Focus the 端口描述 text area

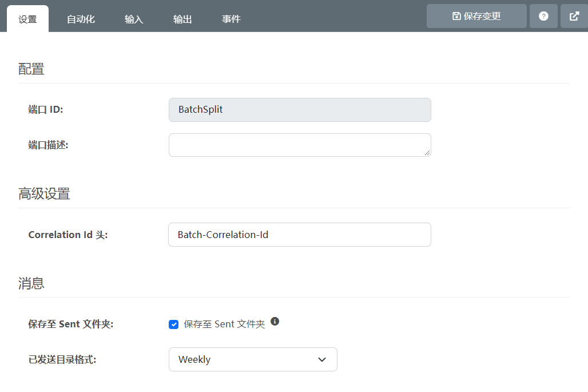pos(300,145)
